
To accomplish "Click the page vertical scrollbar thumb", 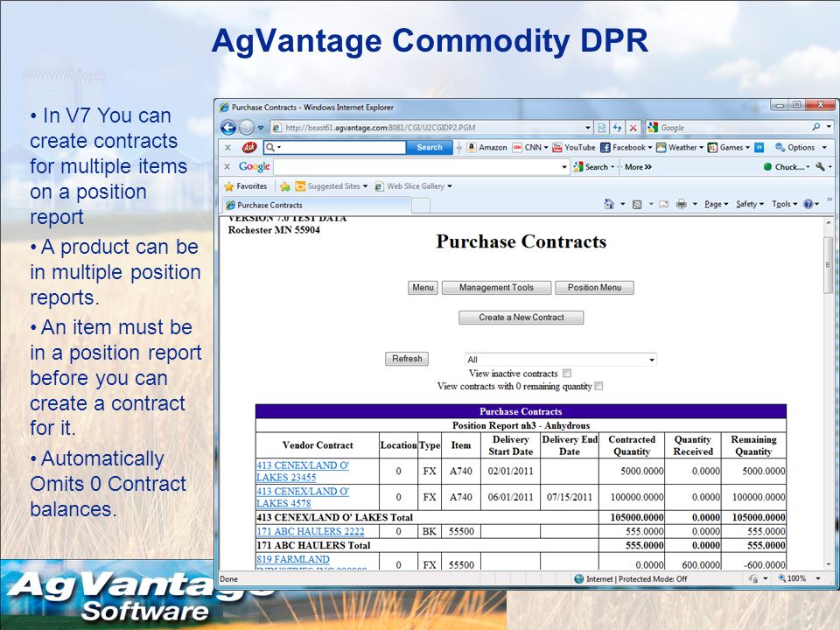I will tap(829, 264).
